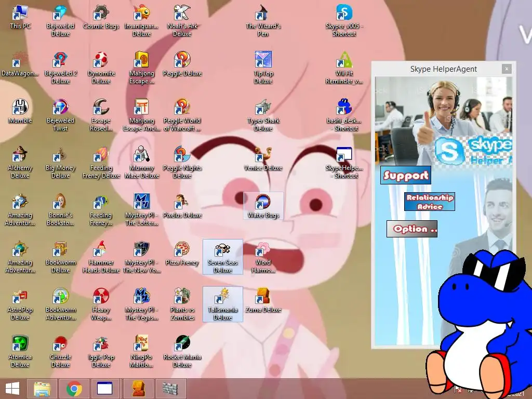532x399 pixels.
Task: Select the Mumble desktop icon
Action: click(20, 112)
